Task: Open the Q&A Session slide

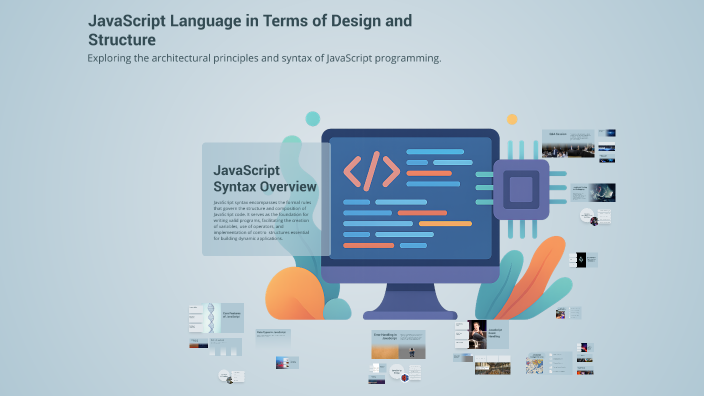Action: coord(568,143)
